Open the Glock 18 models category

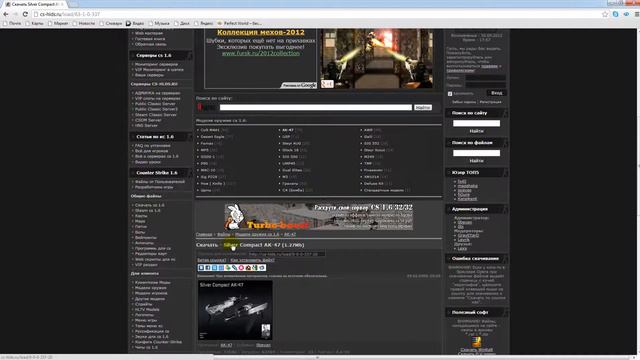pos(290,150)
